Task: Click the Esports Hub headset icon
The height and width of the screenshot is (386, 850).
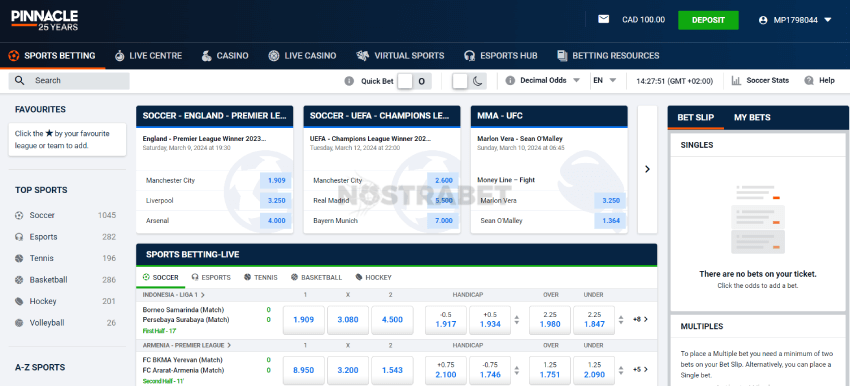Action: click(469, 55)
